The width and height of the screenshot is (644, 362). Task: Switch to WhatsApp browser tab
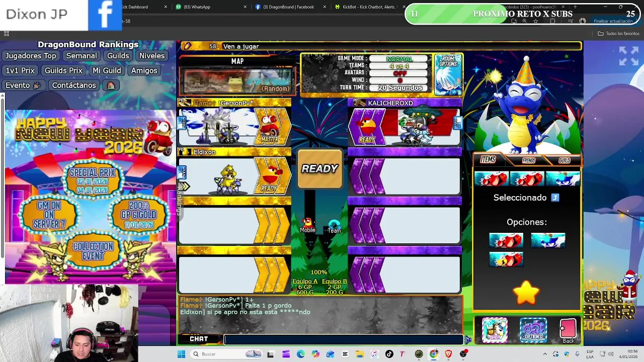pyautogui.click(x=210, y=7)
